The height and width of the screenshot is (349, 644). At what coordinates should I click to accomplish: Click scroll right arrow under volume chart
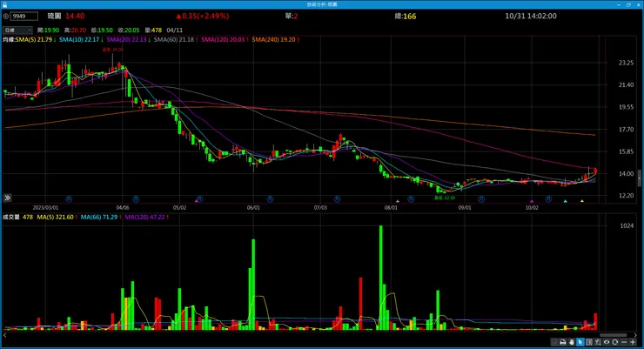(635, 335)
